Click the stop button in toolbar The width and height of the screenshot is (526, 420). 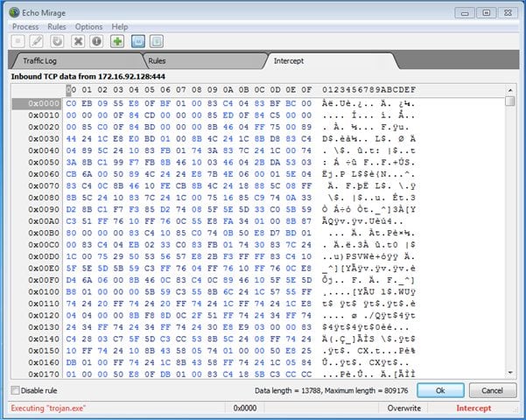pos(18,41)
